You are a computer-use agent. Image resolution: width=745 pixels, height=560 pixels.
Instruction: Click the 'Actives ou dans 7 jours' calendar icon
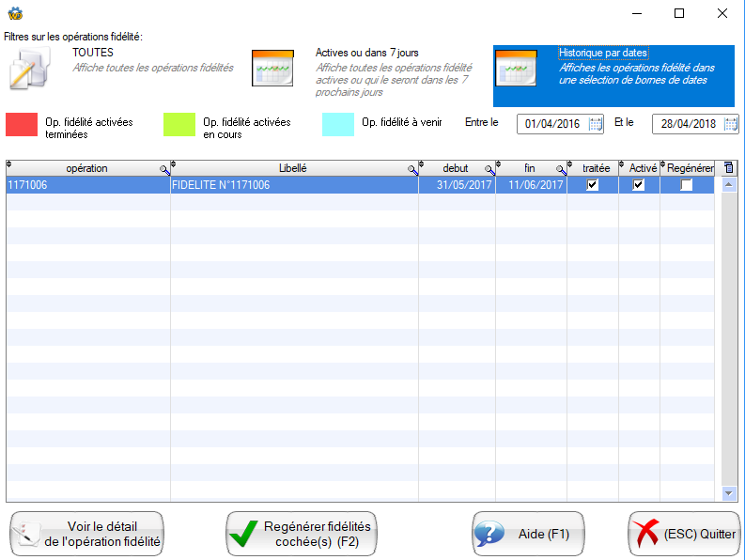click(272, 69)
